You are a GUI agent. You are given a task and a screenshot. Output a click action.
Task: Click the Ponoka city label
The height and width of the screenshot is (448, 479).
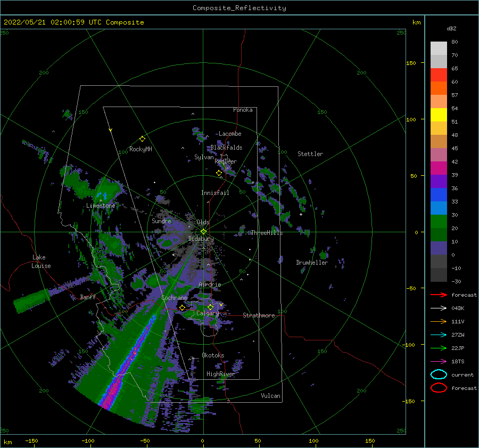click(243, 110)
